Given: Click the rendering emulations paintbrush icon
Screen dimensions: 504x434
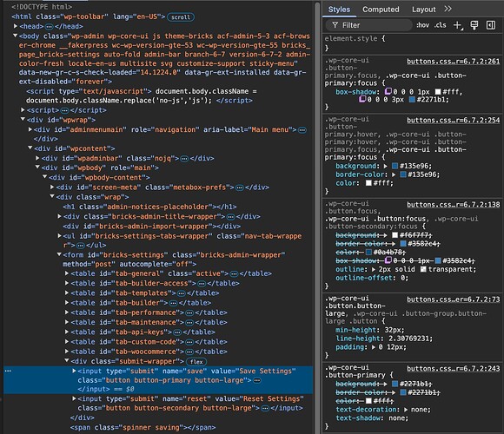Looking at the screenshot, I should click(474, 25).
